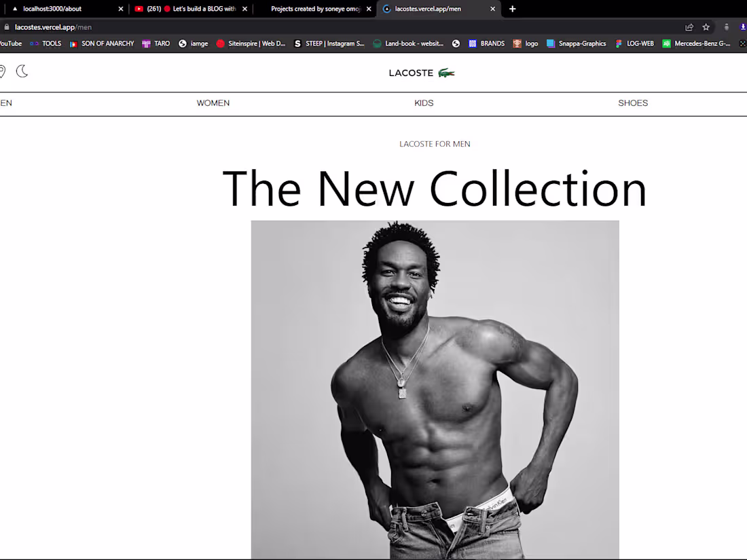747x560 pixels.
Task: Select the WOMEN navigation menu item
Action: [x=213, y=102]
